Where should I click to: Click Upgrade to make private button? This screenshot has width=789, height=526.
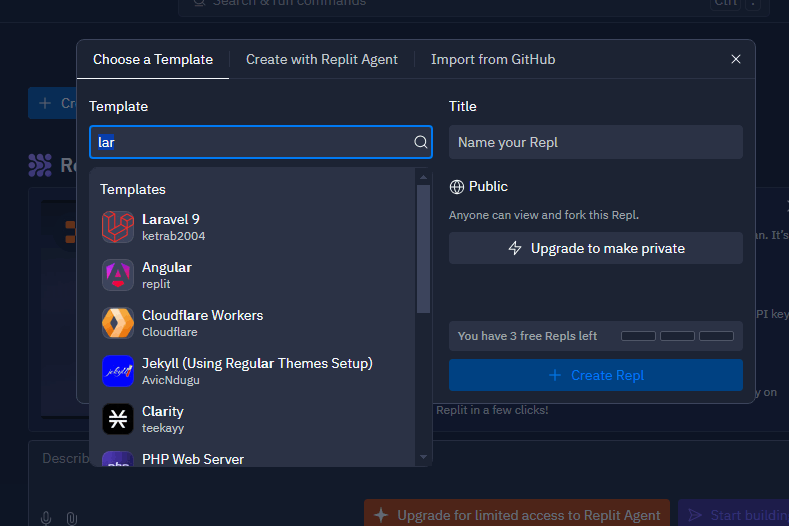click(596, 248)
